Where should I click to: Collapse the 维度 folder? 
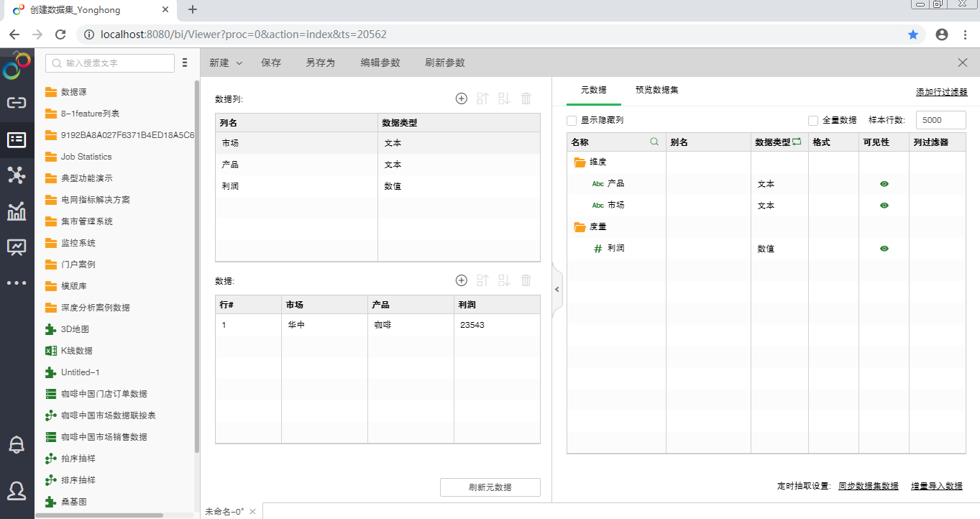(x=580, y=162)
